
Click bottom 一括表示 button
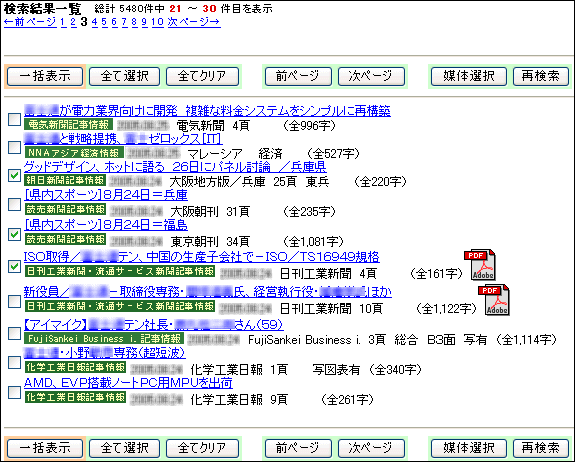pyautogui.click(x=45, y=448)
